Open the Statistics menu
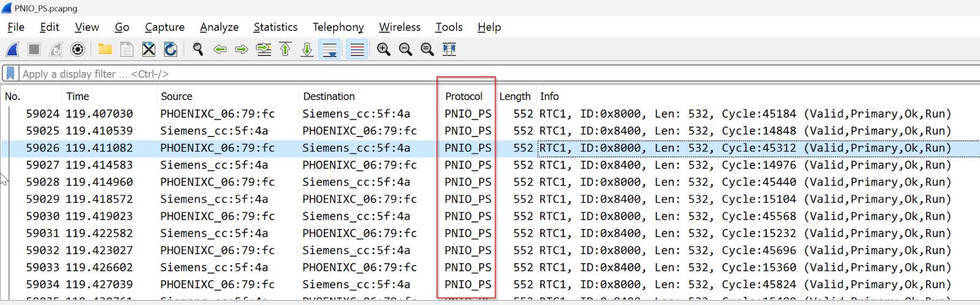 coord(276,27)
